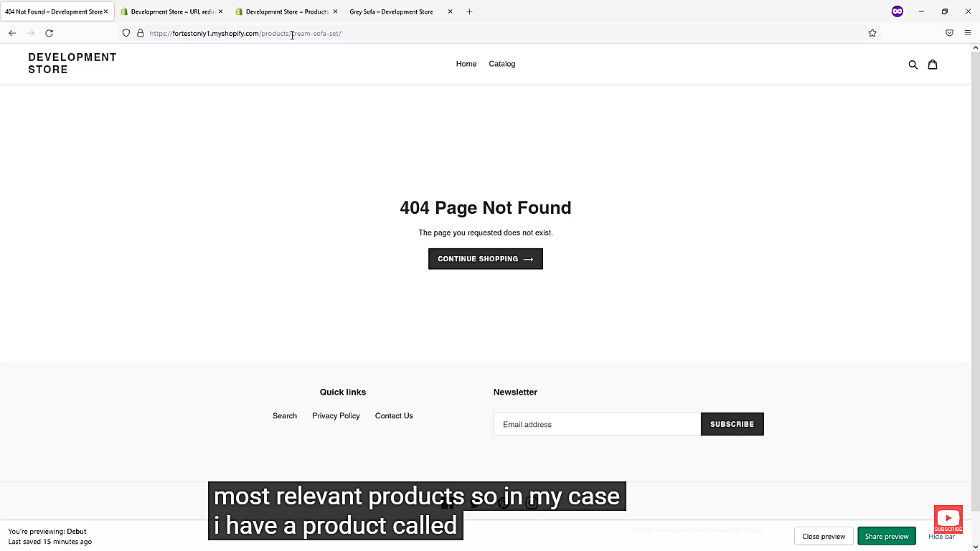The width and height of the screenshot is (980, 551).
Task: Click 'The page you requested does not exist' text
Action: 486,232
